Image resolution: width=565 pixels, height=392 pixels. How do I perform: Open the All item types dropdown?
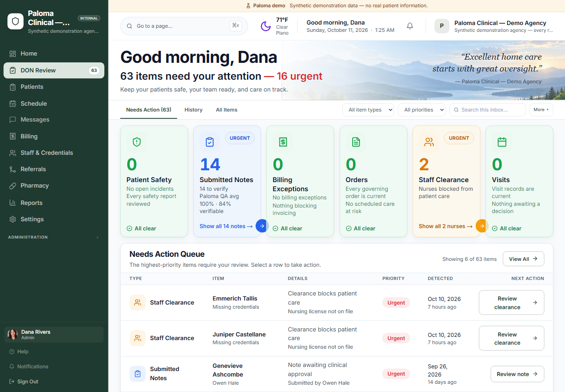click(x=368, y=110)
